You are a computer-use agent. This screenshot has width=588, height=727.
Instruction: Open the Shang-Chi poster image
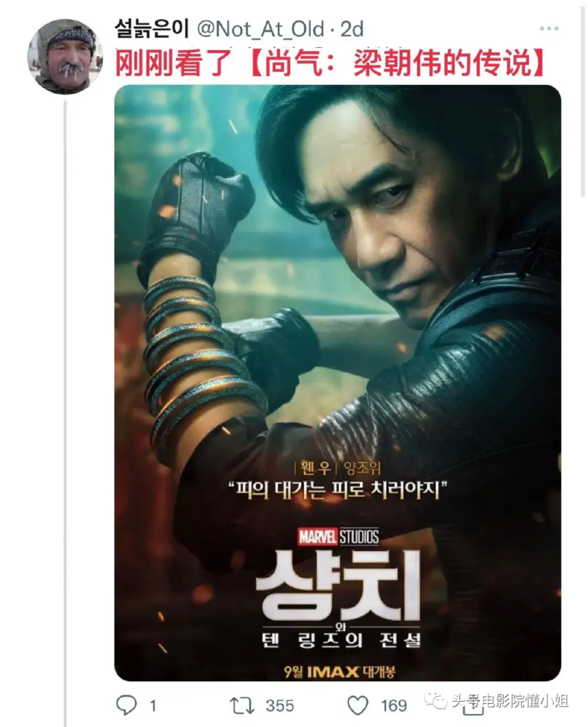(x=338, y=383)
